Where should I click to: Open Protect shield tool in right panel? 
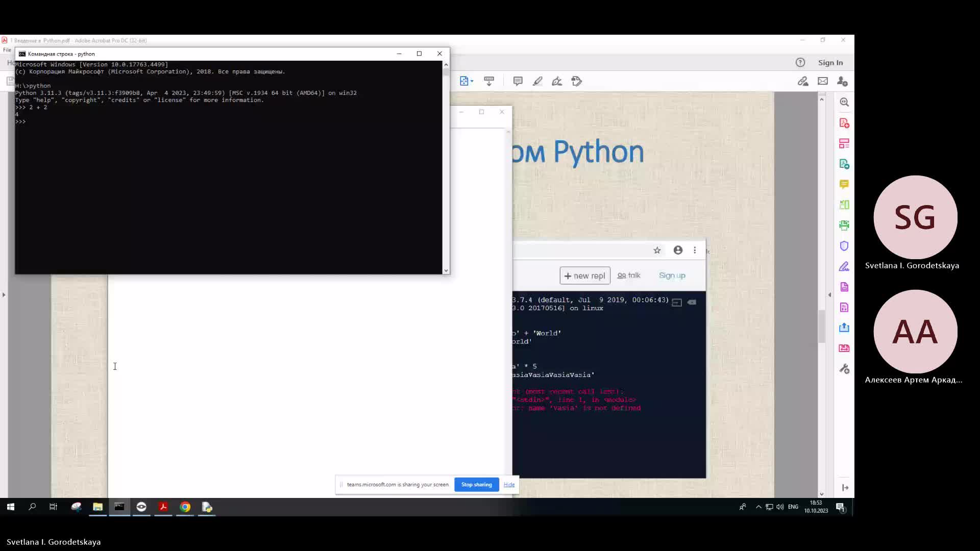pos(844,246)
